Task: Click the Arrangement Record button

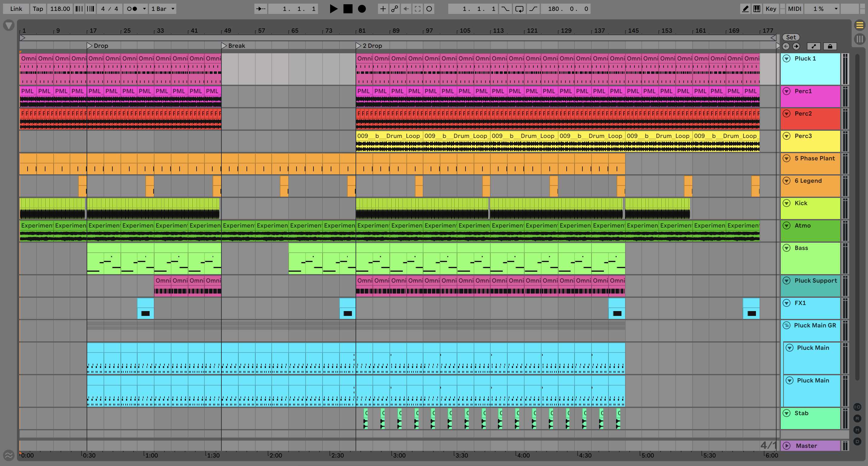Action: 362,9
